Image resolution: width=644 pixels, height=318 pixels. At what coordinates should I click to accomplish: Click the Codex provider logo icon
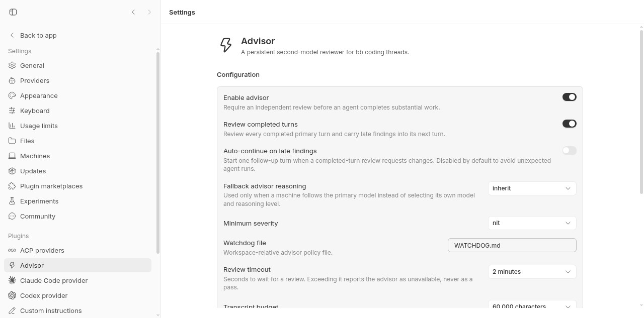[12, 295]
